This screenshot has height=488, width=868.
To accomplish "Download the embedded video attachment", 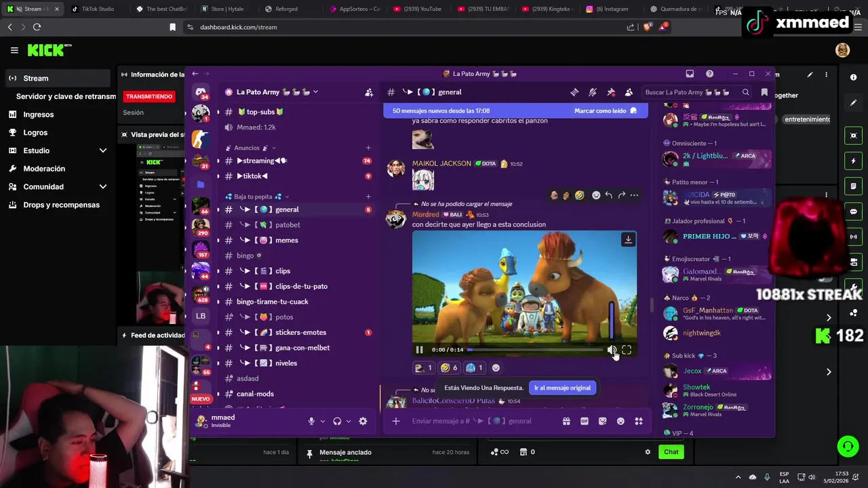I will pyautogui.click(x=628, y=239).
